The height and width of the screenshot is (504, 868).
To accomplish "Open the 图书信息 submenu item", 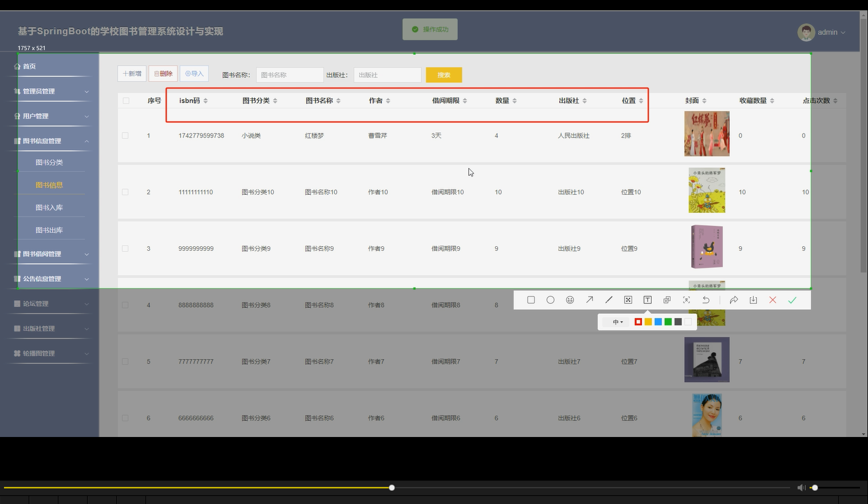I will click(49, 185).
